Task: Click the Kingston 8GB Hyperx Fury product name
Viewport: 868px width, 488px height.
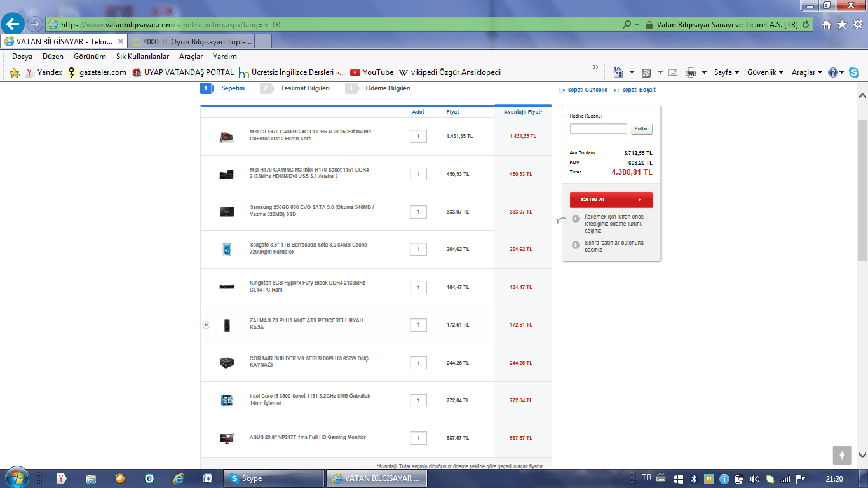Action: [308, 287]
